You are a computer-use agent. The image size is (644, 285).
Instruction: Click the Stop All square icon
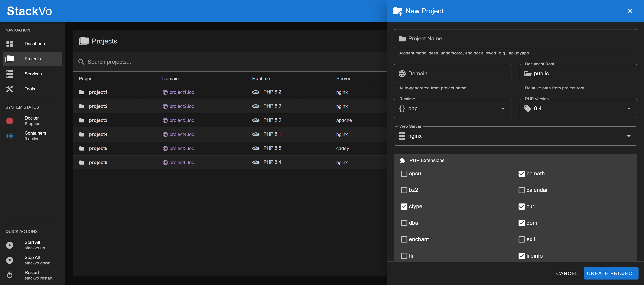pos(9,260)
